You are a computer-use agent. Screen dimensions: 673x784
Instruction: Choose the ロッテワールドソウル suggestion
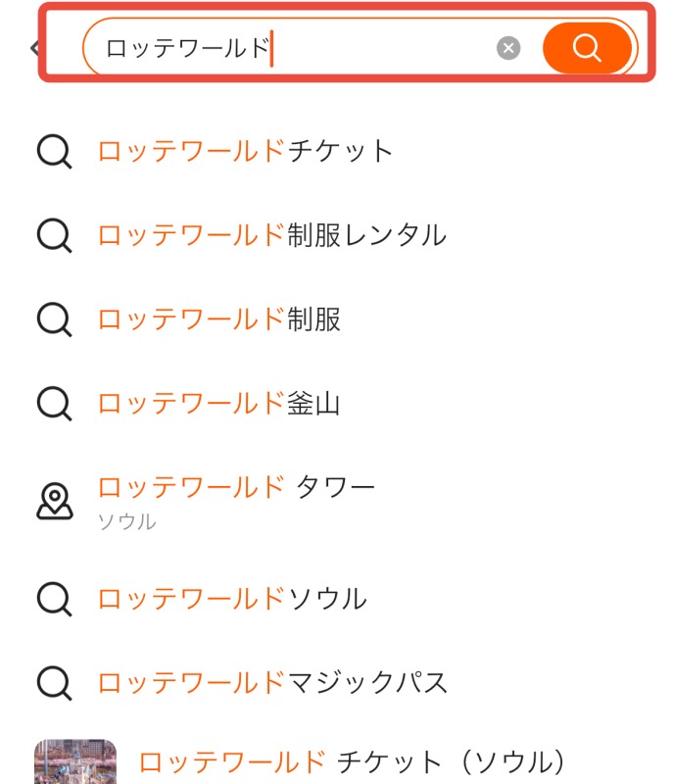click(231, 598)
